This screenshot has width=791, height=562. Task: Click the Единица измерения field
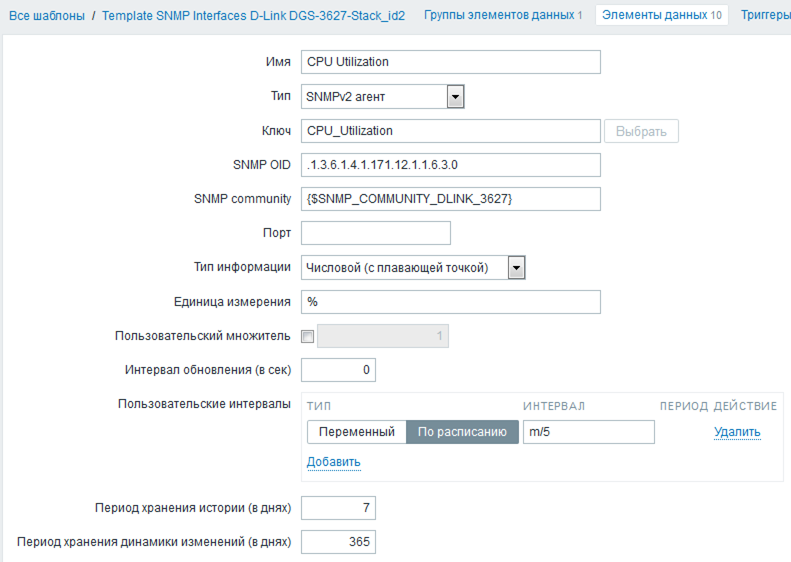[450, 302]
